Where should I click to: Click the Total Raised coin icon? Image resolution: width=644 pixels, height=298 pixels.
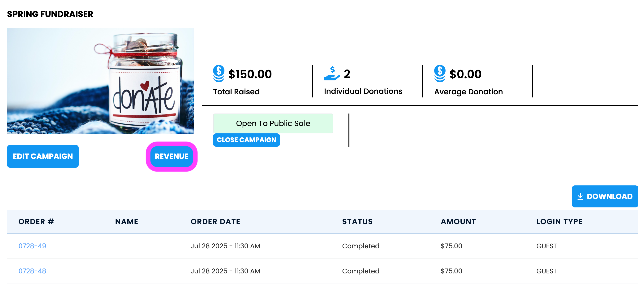point(219,74)
